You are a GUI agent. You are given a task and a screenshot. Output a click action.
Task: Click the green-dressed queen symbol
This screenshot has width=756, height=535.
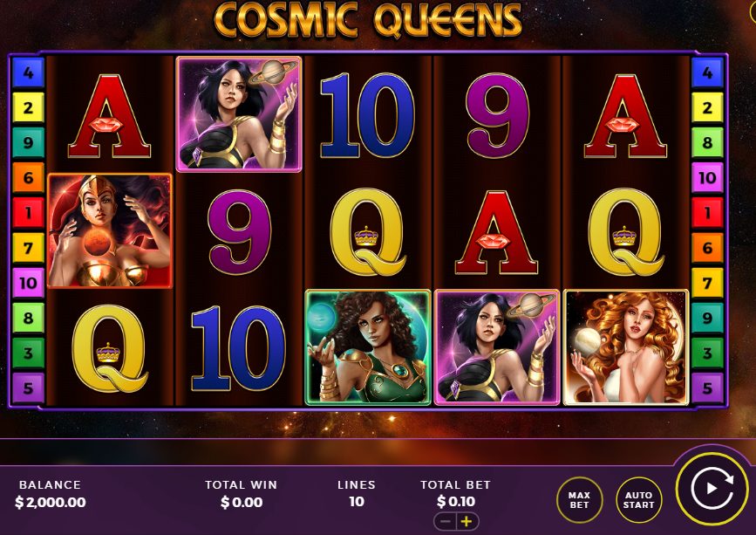[368, 346]
